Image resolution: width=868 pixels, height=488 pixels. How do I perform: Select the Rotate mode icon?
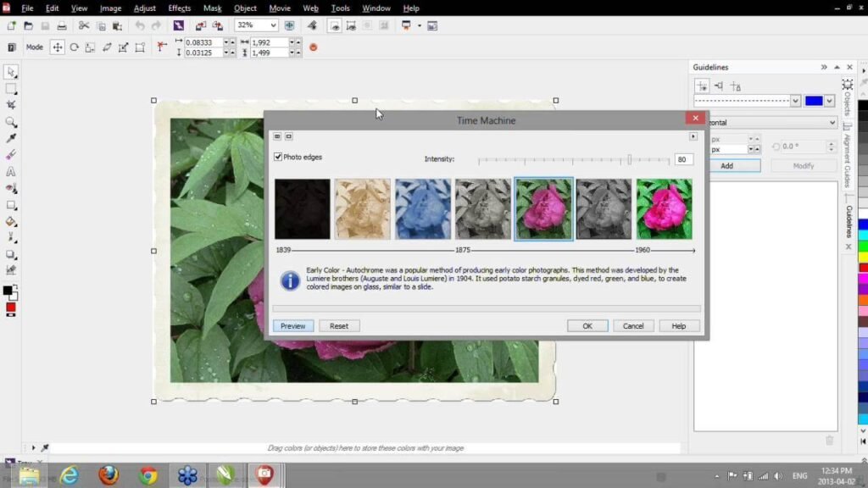click(x=75, y=47)
